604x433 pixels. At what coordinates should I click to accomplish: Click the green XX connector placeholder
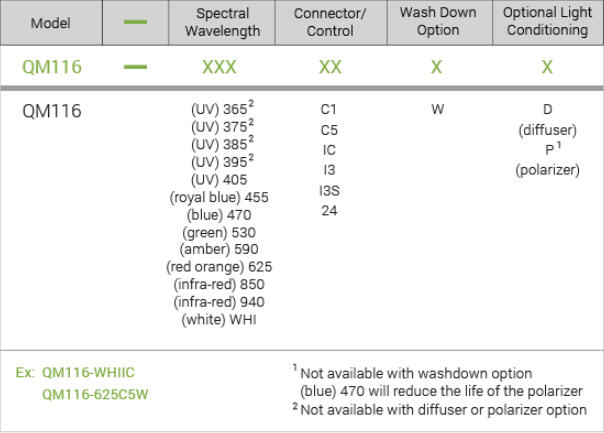point(329,67)
